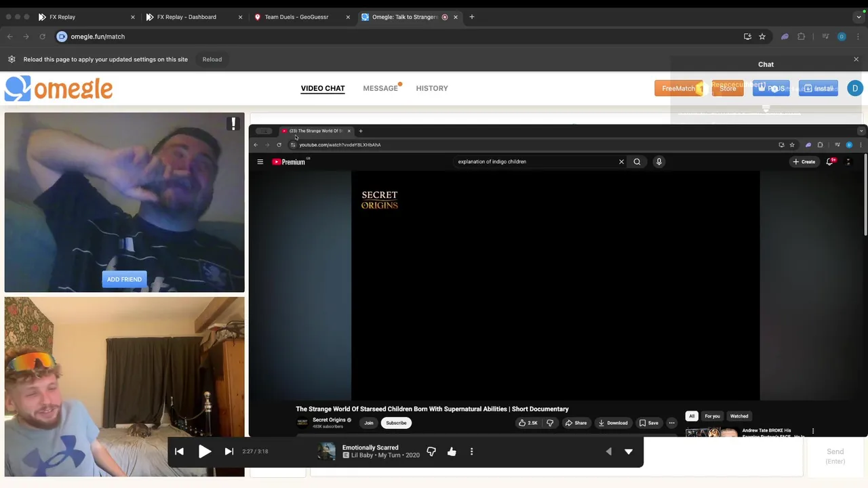Open media controls icon in outer toolbar
Screen dimensions: 868x488
pos(825,37)
